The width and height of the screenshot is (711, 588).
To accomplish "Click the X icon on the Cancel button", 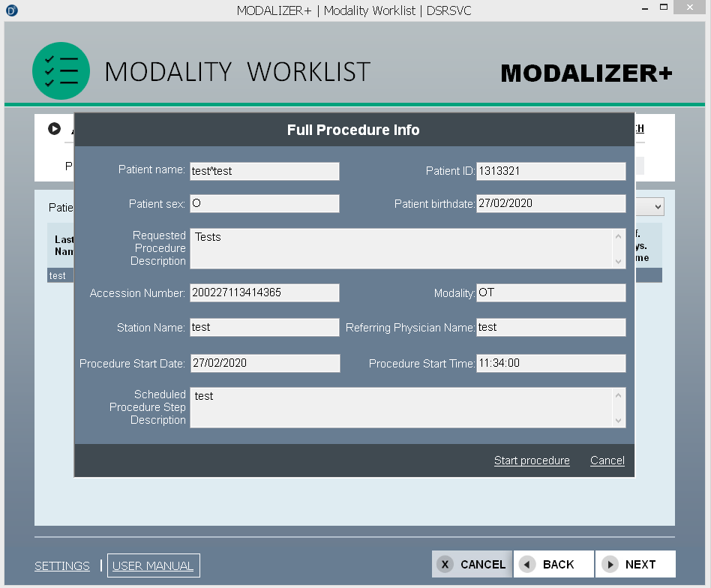I will click(445, 565).
